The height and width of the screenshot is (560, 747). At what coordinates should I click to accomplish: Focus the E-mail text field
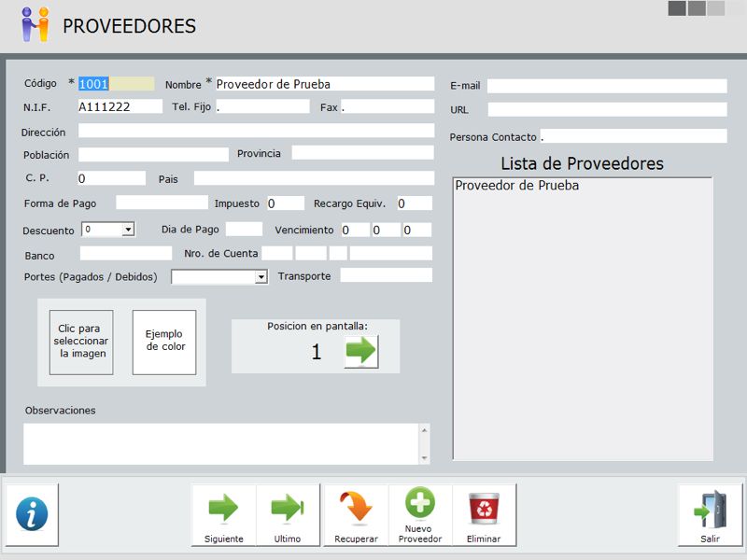click(x=606, y=86)
